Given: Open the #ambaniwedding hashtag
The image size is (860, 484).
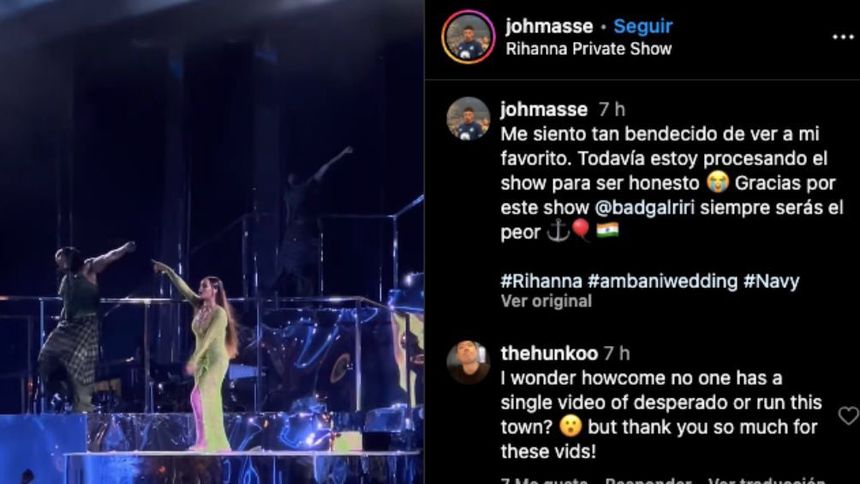Looking at the screenshot, I should [x=663, y=281].
